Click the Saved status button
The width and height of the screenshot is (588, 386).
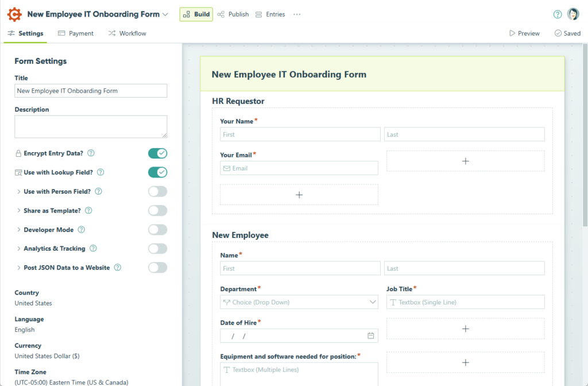pos(567,33)
